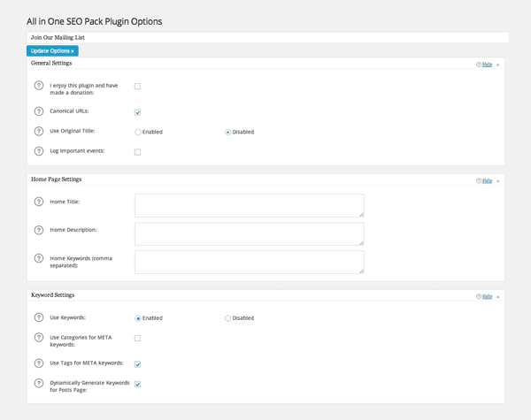
Task: Collapse the Home Page Settings panel arrow
Action: pyautogui.click(x=497, y=181)
